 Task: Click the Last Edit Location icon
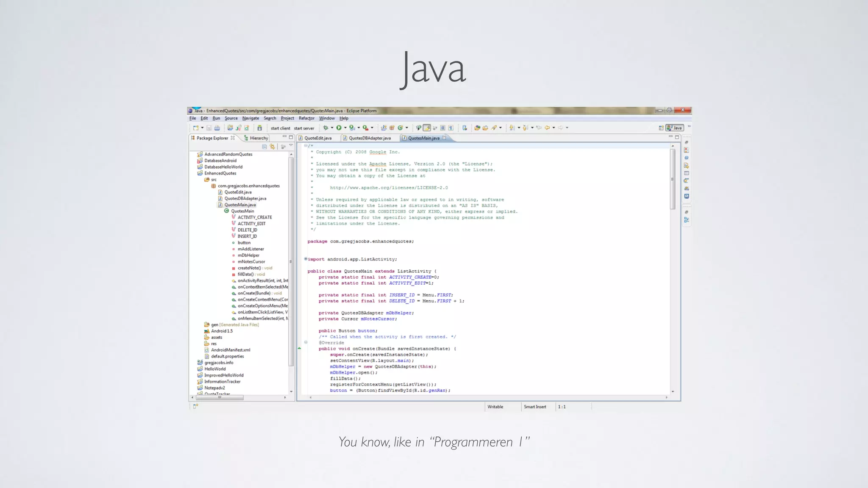click(x=539, y=128)
